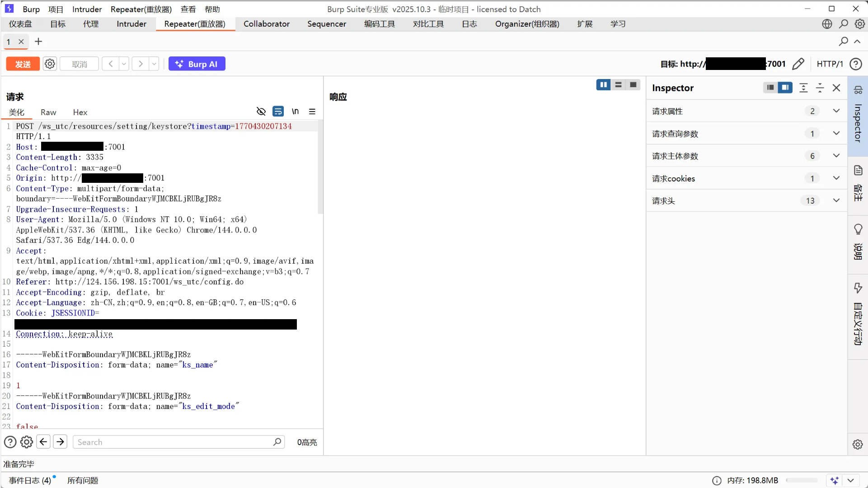
Task: Open side panel settings gear
Action: pyautogui.click(x=858, y=444)
